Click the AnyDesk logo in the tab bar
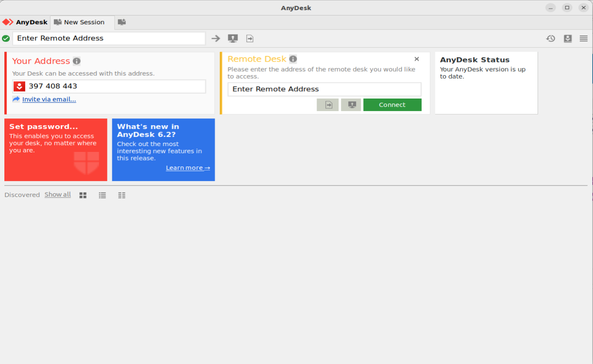The height and width of the screenshot is (364, 593). point(25,22)
